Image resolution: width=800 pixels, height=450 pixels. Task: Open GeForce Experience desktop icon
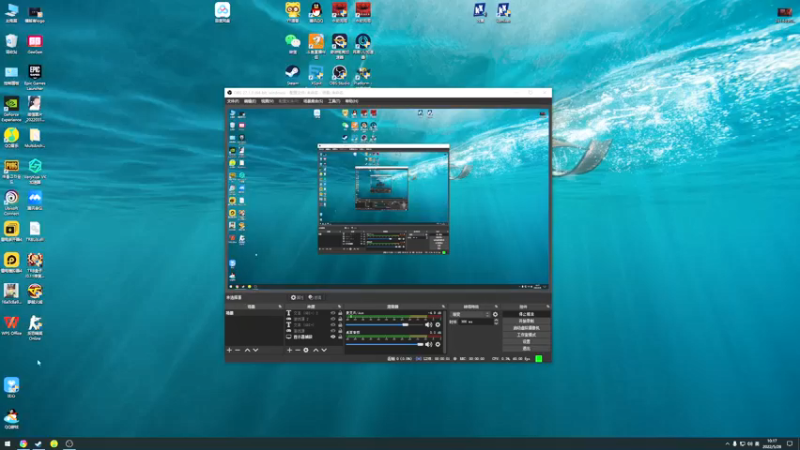[x=11, y=105]
